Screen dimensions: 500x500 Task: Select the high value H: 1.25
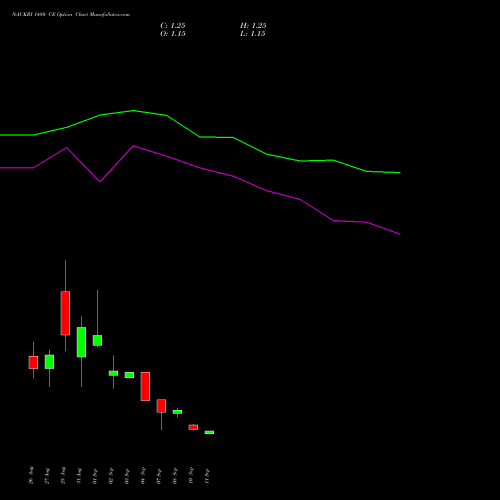[x=253, y=26]
